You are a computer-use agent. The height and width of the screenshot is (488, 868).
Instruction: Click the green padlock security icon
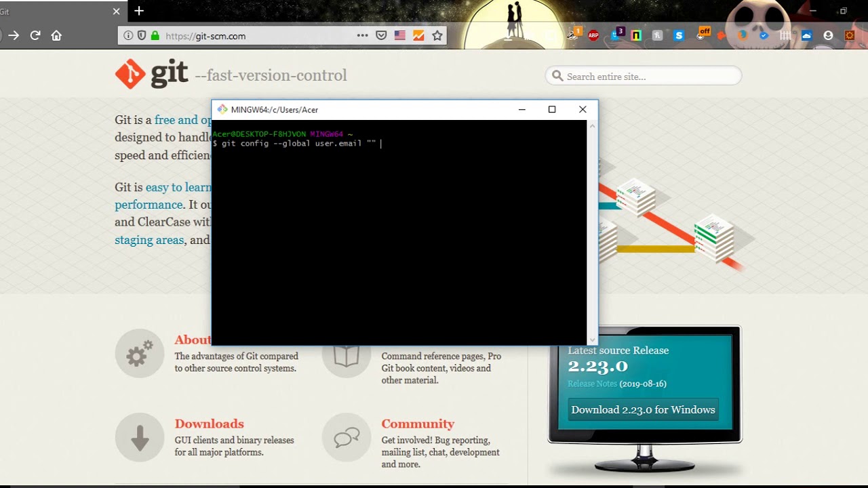[x=155, y=36]
